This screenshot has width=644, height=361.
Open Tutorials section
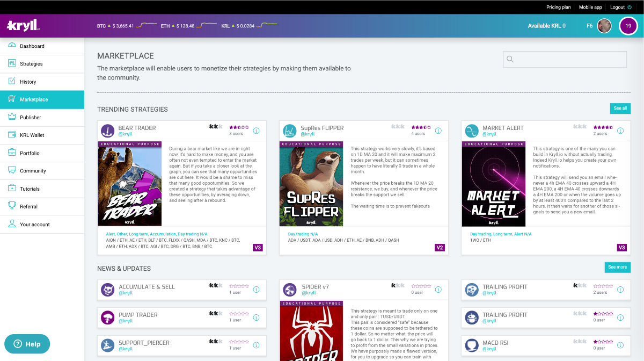[x=42, y=189]
